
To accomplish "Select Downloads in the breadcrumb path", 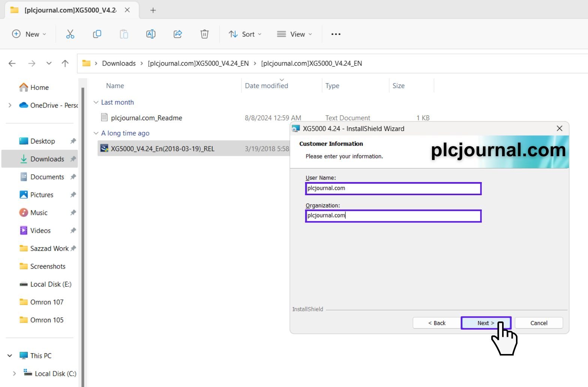I will point(119,63).
